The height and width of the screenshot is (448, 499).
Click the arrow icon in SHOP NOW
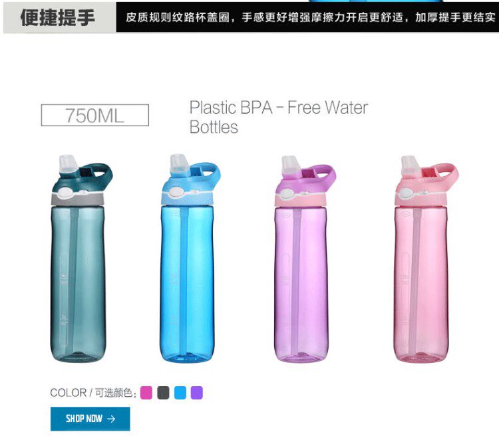pyautogui.click(x=111, y=419)
